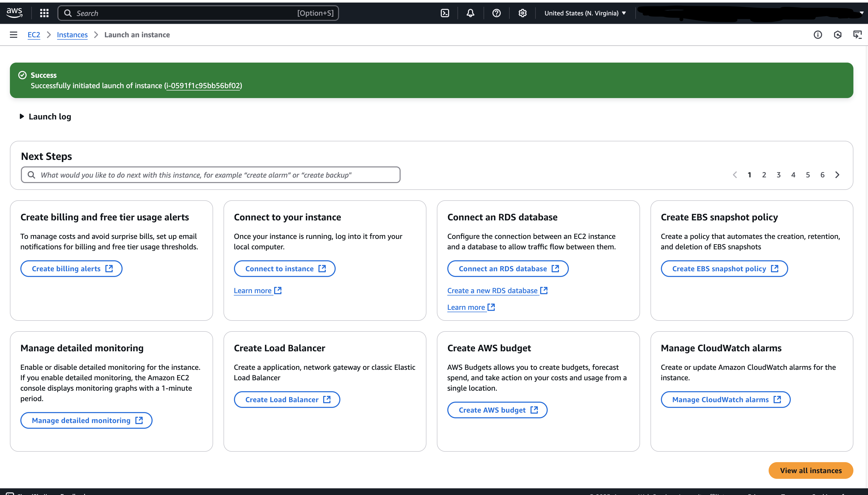Click external link icon beside Create a new RDS database
Viewport: 868px width, 495px height.
[544, 290]
